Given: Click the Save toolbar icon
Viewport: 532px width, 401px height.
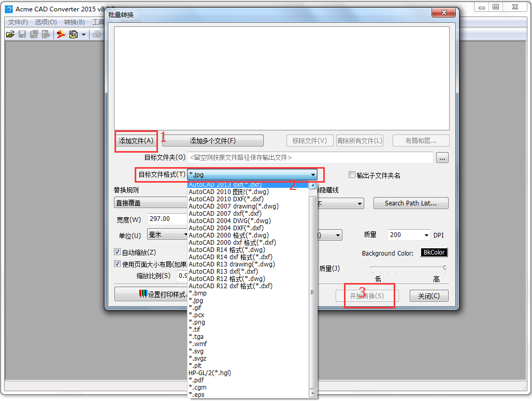Looking at the screenshot, I should tap(22, 34).
